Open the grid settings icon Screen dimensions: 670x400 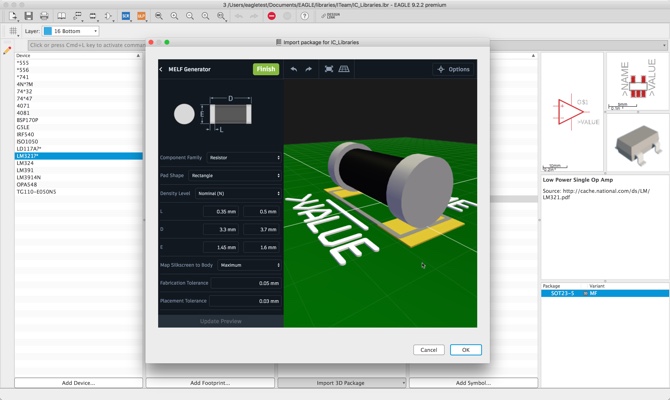(13, 31)
